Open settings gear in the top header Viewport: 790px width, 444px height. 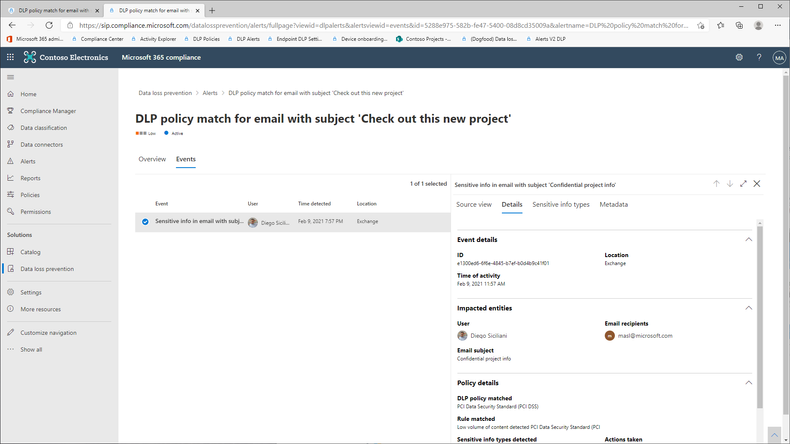[739, 57]
